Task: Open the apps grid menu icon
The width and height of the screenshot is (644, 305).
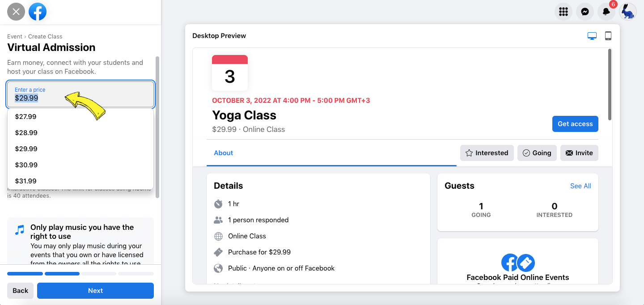Action: 563,12
